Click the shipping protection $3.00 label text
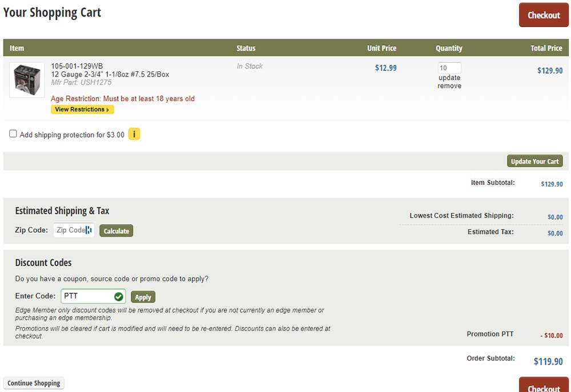This screenshot has height=392, width=571. (72, 135)
